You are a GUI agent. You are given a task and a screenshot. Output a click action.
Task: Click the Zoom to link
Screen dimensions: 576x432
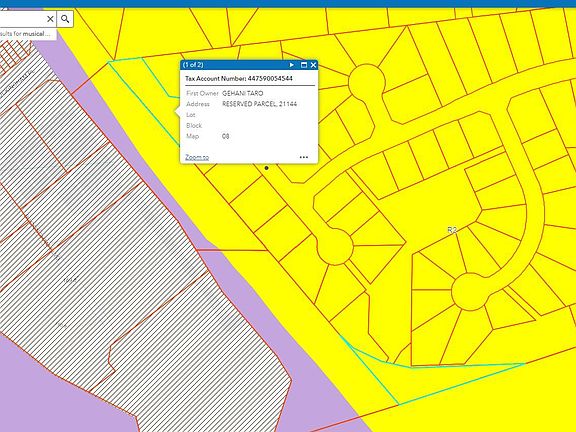[x=197, y=157]
